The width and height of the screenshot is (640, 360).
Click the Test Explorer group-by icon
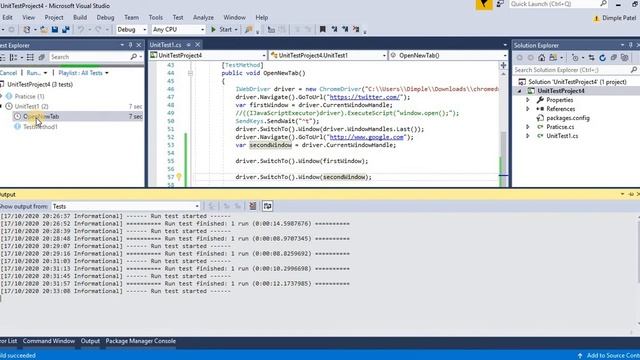(13, 57)
